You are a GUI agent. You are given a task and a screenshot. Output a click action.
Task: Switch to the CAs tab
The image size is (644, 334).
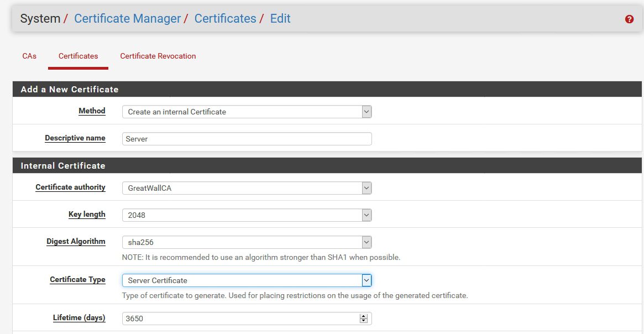point(29,56)
